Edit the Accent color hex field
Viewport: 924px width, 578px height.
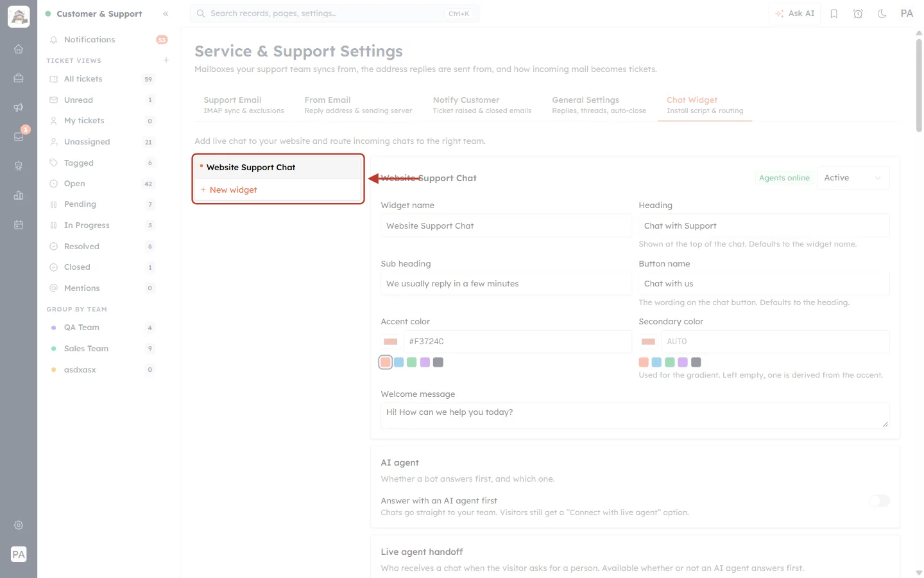click(518, 342)
